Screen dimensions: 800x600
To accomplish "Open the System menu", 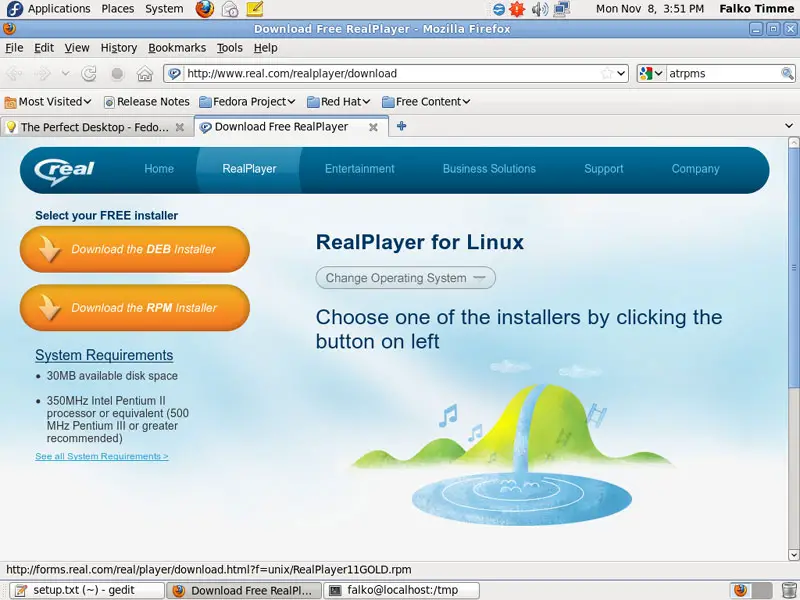I will click(x=164, y=9).
